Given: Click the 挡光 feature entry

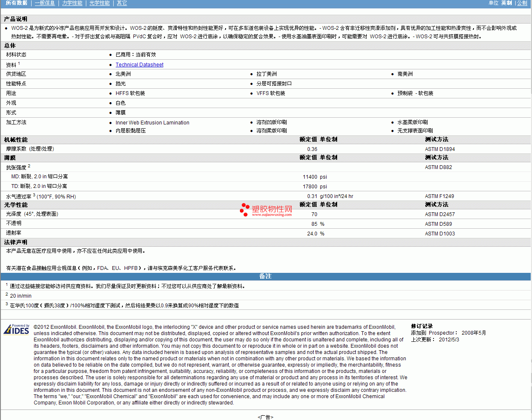Looking at the screenshot, I should click(x=120, y=84).
